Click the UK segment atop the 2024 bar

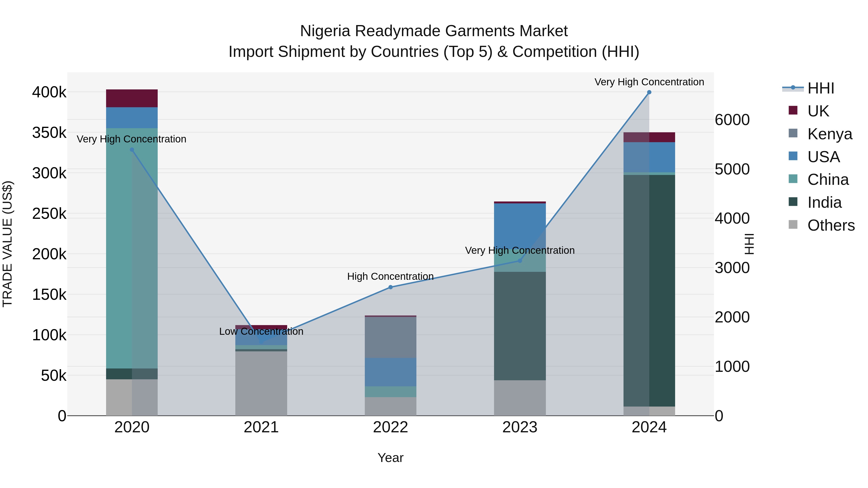(649, 137)
